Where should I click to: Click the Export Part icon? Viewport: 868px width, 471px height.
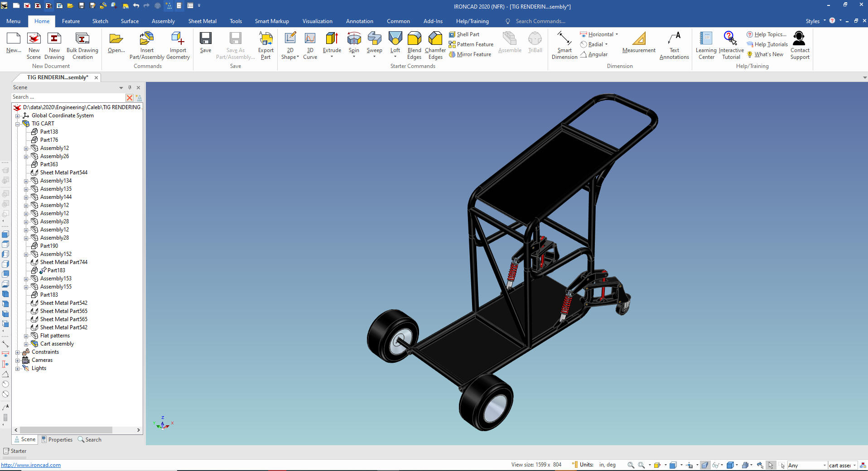click(265, 39)
